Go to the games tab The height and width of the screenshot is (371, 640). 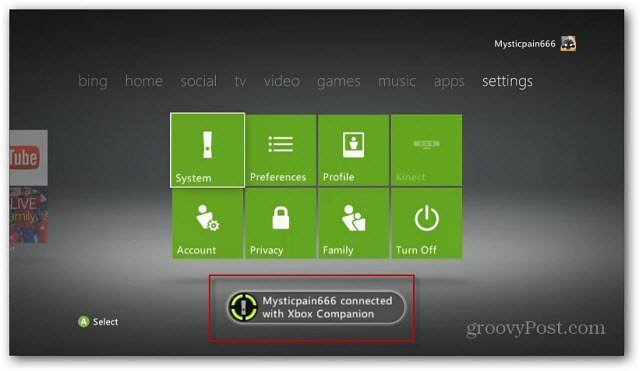point(339,82)
